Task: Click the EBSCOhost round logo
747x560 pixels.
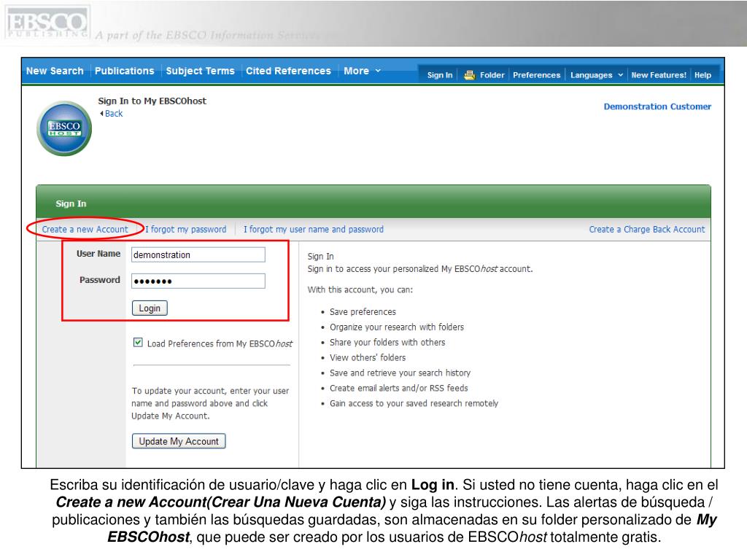Action: click(x=64, y=128)
